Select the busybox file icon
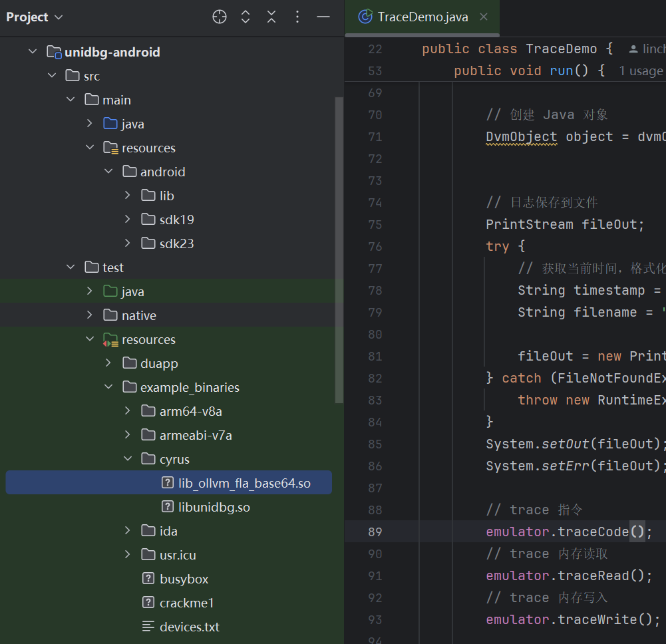The height and width of the screenshot is (644, 666). tap(148, 579)
